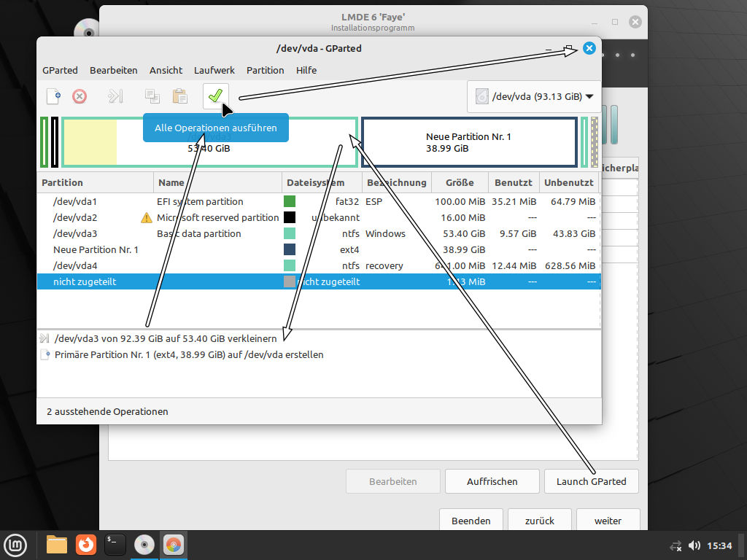
Task: Click the EFI system partition name cell
Action: pos(200,201)
